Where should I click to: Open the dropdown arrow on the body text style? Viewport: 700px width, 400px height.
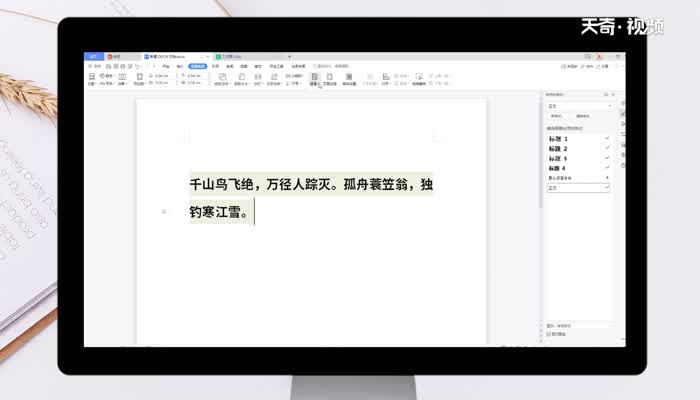click(x=607, y=188)
